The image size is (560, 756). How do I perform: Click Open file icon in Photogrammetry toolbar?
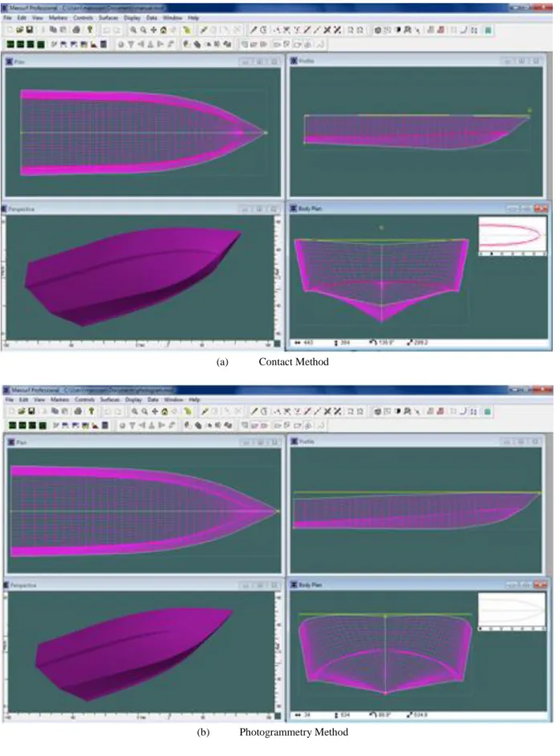click(x=21, y=411)
